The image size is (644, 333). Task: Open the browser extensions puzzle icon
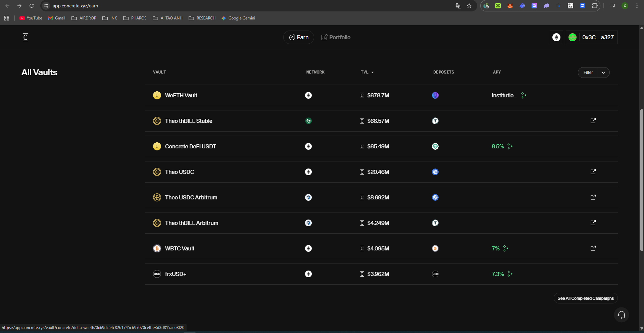pyautogui.click(x=595, y=6)
